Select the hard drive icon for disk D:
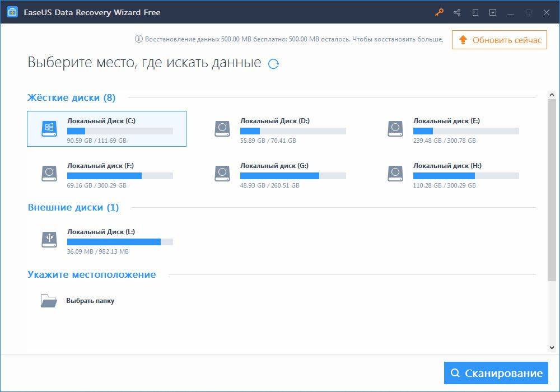The image size is (560, 392). pyautogui.click(x=222, y=129)
